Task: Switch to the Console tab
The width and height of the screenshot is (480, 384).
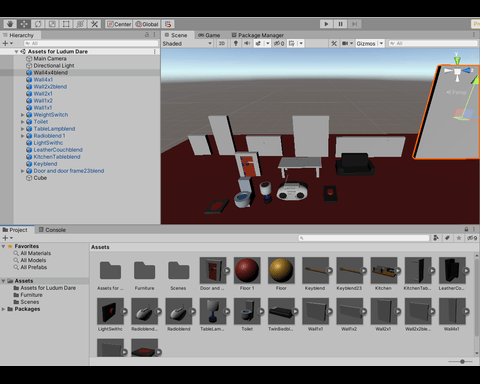Action: pos(52,230)
